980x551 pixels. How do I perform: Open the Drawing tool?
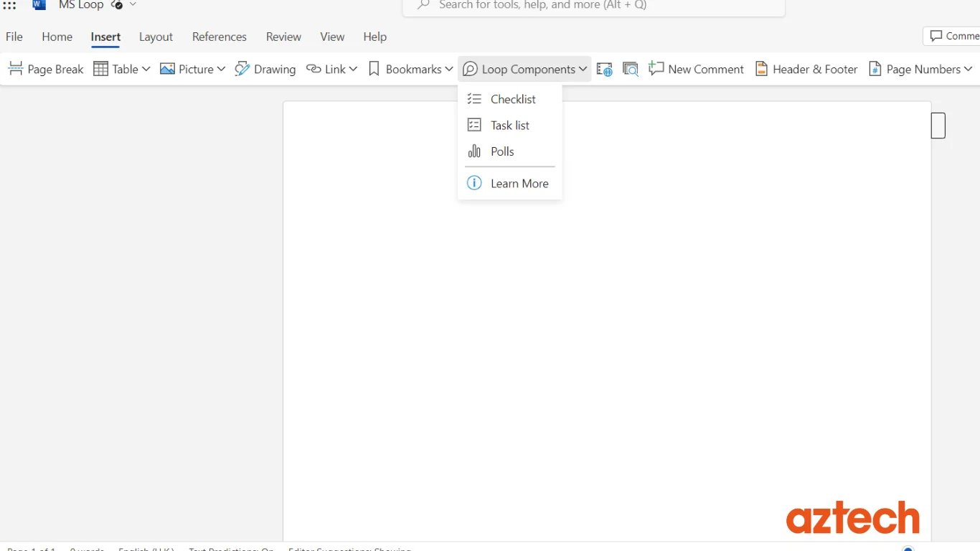pyautogui.click(x=265, y=69)
